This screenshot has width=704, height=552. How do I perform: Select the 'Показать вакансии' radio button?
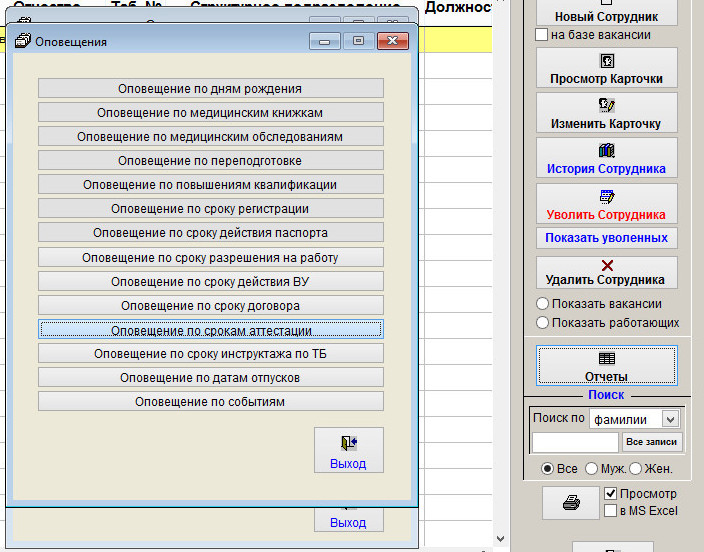pyautogui.click(x=543, y=304)
